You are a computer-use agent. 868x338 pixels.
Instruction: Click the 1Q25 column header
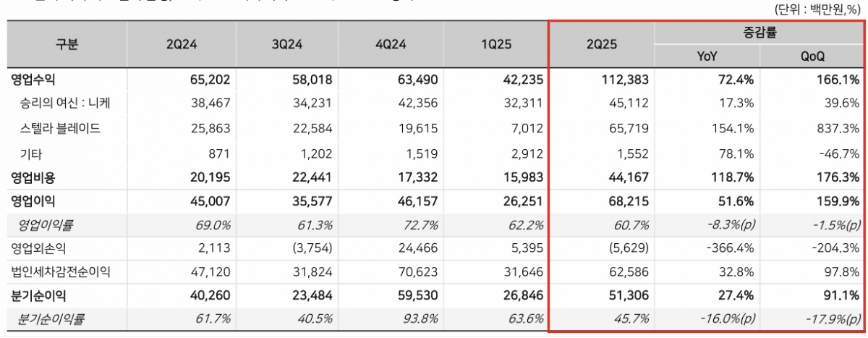coord(496,44)
